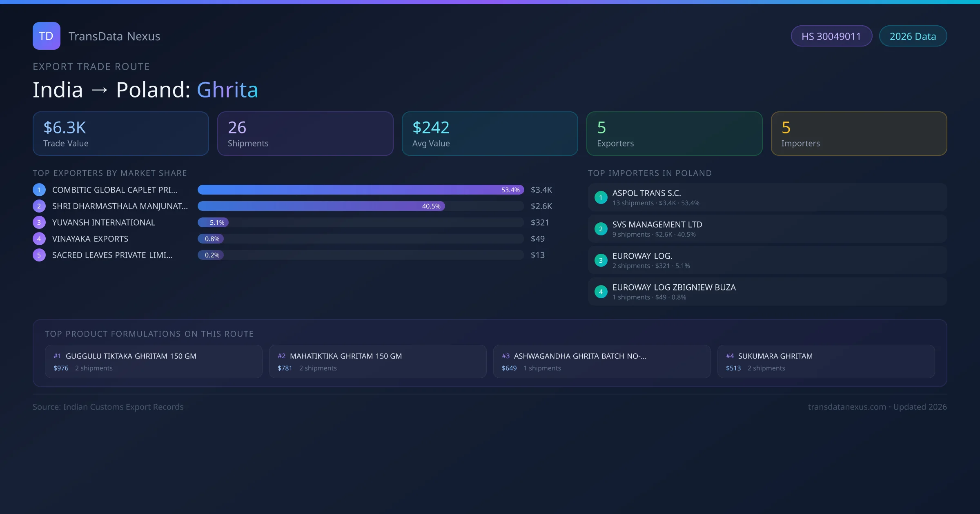Open the GUGGULU TIKTAKA GHRITAM formulation card
This screenshot has width=980, height=514.
click(153, 361)
